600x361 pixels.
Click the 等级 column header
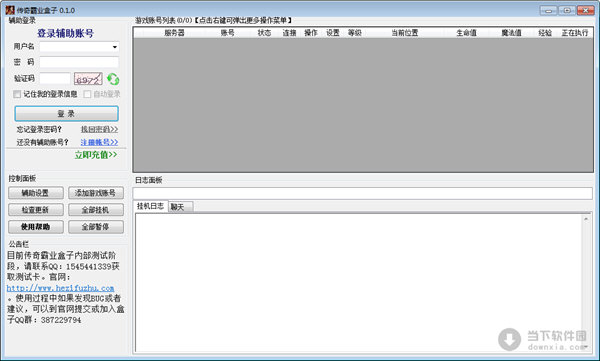355,33
